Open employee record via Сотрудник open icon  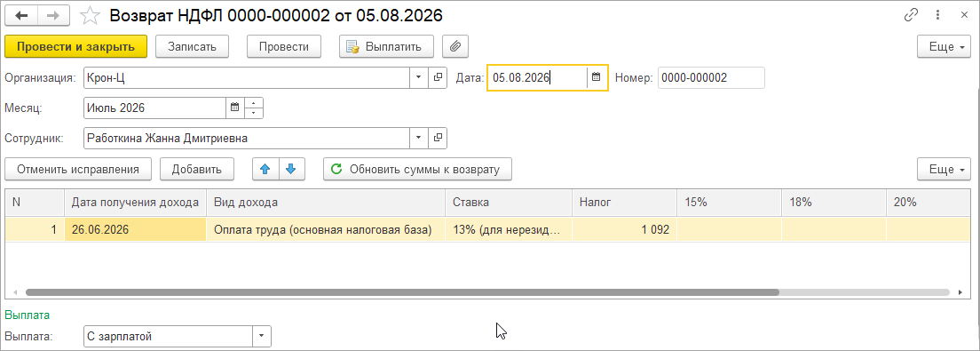click(439, 139)
